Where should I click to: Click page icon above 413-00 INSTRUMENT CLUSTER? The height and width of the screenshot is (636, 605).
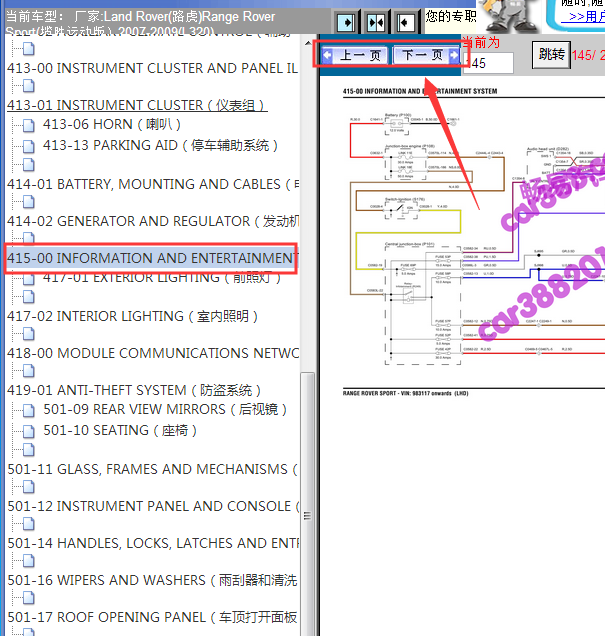click(28, 49)
